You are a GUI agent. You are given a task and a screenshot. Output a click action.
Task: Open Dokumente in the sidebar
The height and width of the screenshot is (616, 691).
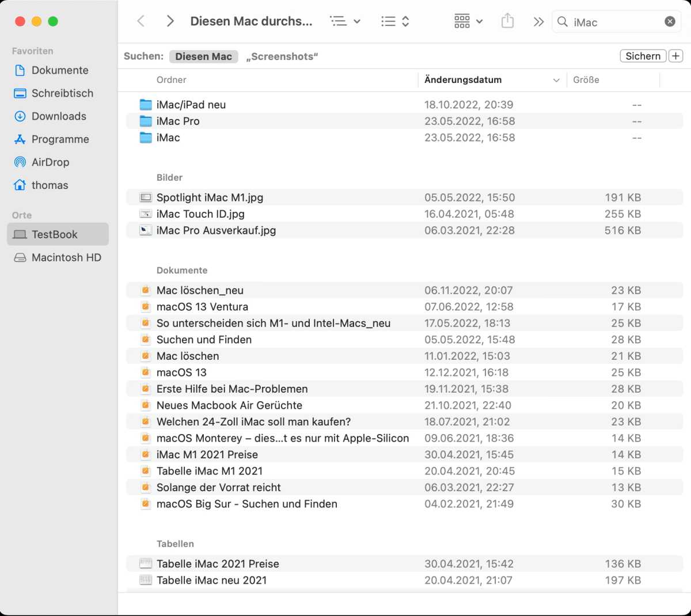pos(58,70)
